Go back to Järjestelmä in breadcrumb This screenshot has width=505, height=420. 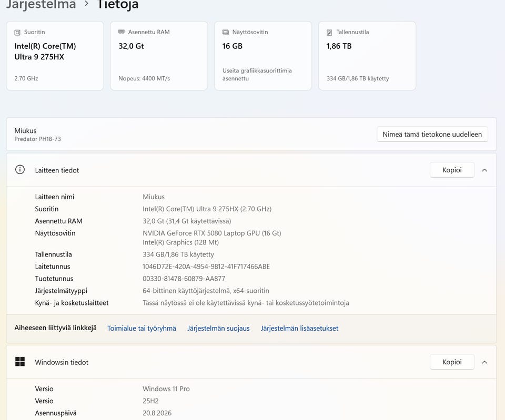coord(41,5)
